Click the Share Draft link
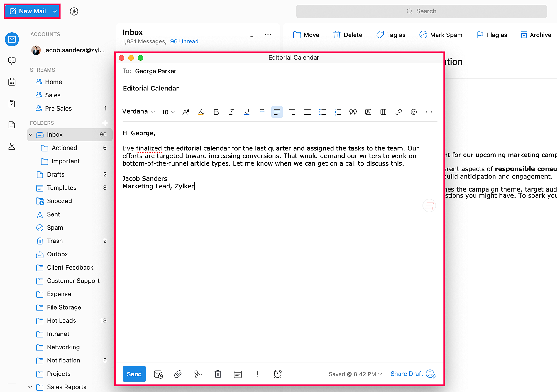The width and height of the screenshot is (557, 392). pos(407,374)
